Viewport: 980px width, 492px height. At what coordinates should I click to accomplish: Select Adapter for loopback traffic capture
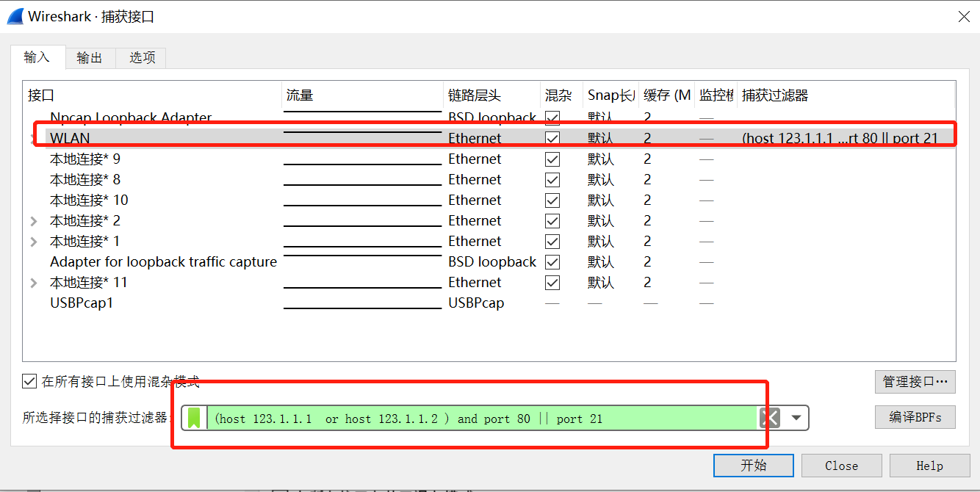click(x=163, y=261)
